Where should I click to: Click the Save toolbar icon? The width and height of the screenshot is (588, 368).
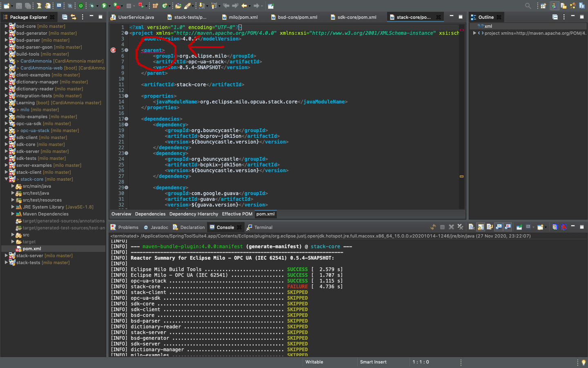[x=19, y=6]
